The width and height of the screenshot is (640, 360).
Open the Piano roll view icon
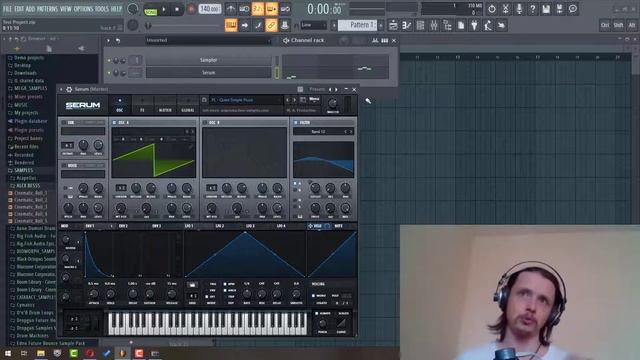click(x=407, y=25)
